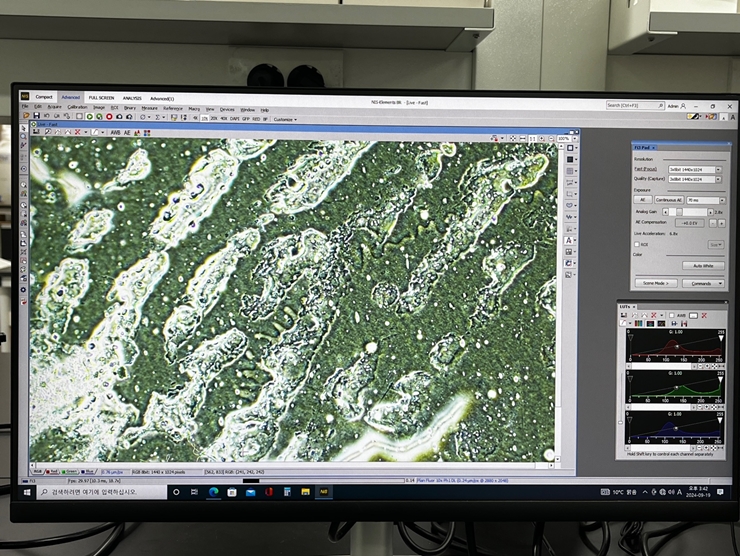
Task: Open the Calibration menu
Action: pos(77,107)
